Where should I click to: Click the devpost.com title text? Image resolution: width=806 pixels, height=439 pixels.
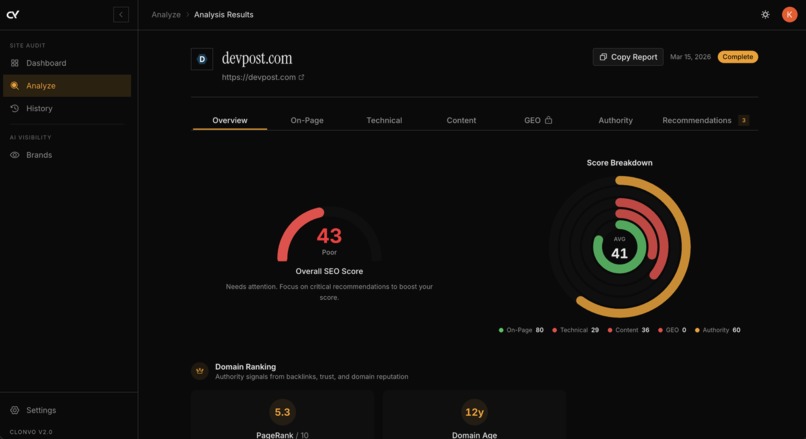click(257, 58)
